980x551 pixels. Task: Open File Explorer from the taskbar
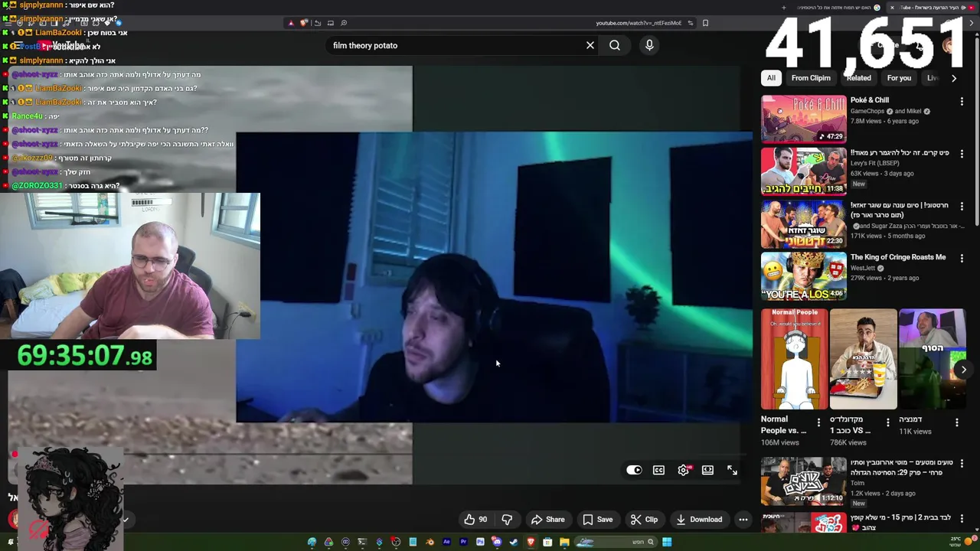point(564,543)
